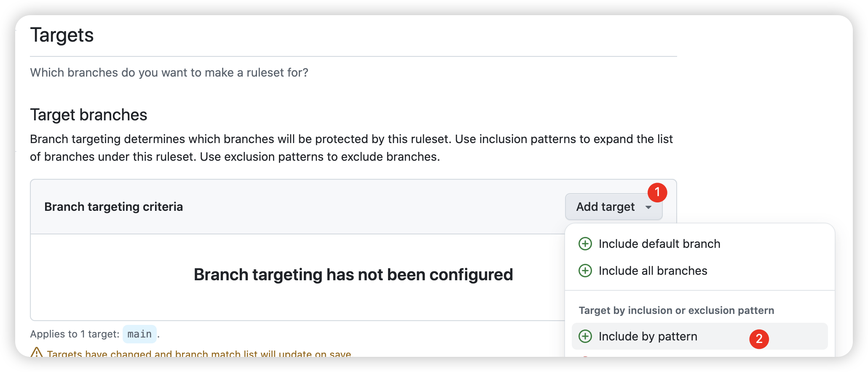868x372 pixels.
Task: Click the plus icon beside Include by pattern
Action: click(585, 336)
